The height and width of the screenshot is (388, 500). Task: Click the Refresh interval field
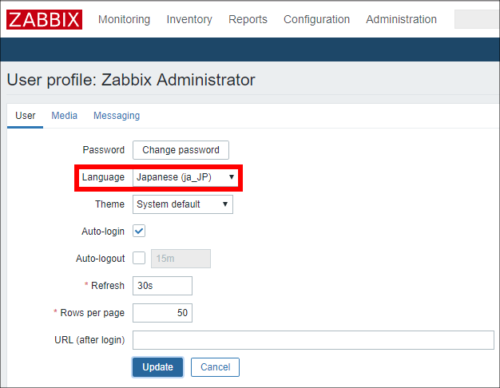click(x=162, y=286)
